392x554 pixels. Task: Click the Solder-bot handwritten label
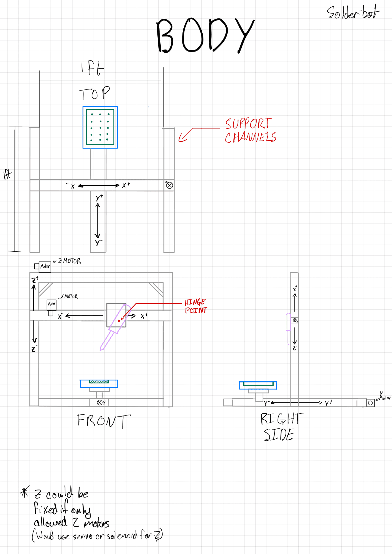click(x=353, y=12)
